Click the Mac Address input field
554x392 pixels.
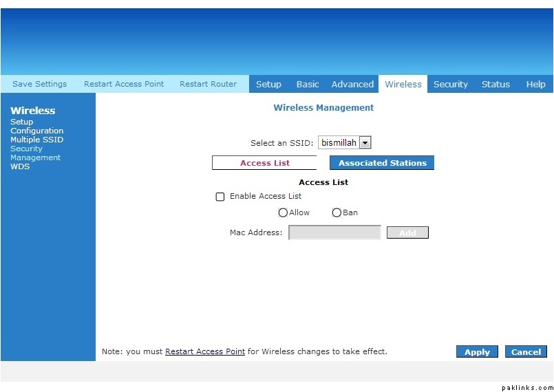[334, 233]
